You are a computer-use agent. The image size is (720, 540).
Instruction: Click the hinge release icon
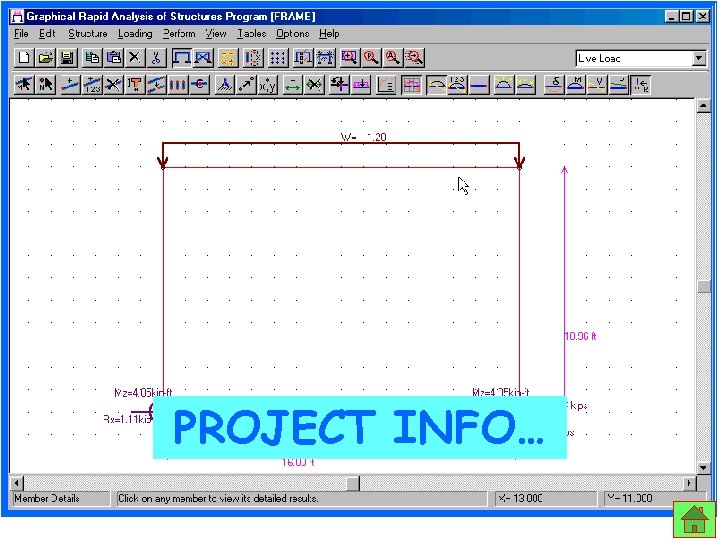click(x=200, y=85)
